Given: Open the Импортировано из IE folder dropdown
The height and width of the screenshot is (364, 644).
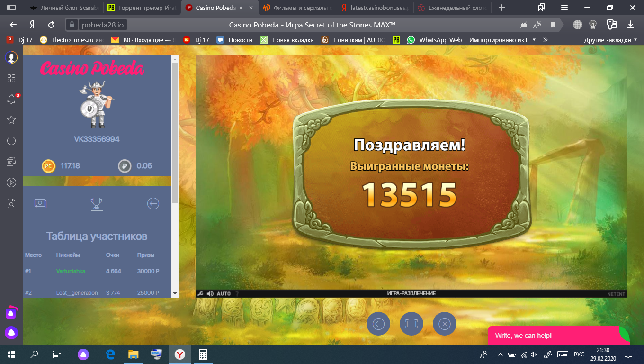Looking at the screenshot, I should (502, 40).
